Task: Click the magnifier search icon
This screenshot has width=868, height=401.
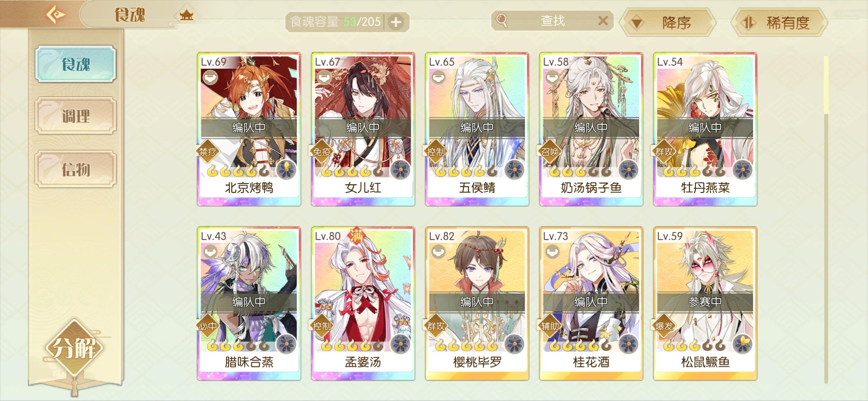Action: click(502, 20)
